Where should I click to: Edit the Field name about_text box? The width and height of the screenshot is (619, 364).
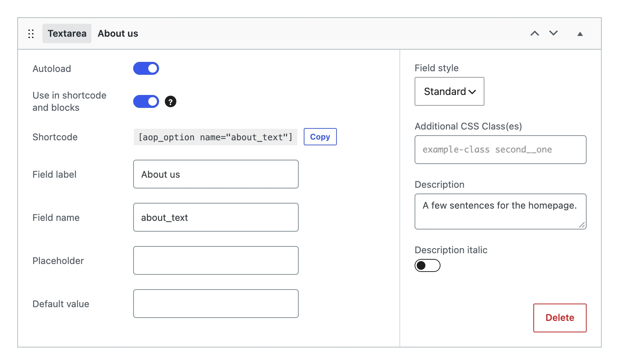216,217
